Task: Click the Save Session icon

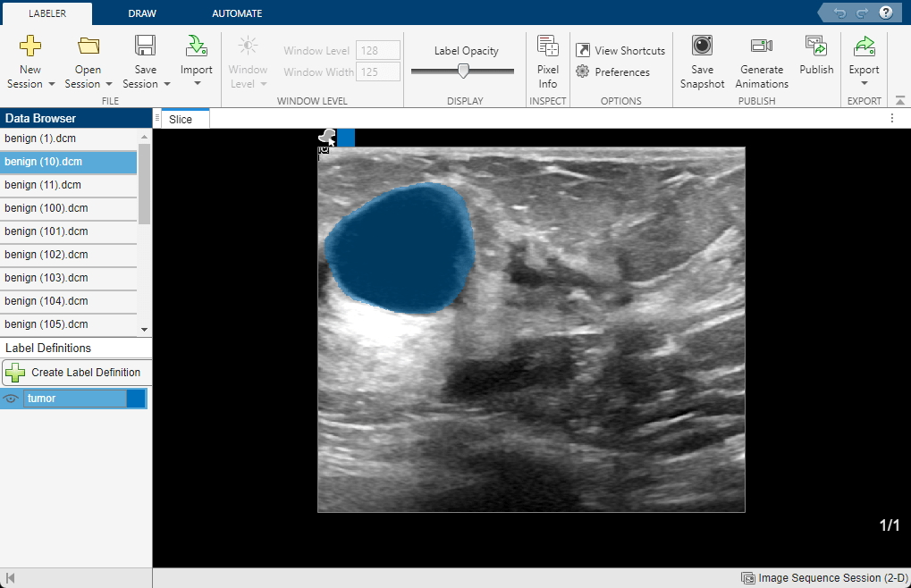Action: pos(145,46)
